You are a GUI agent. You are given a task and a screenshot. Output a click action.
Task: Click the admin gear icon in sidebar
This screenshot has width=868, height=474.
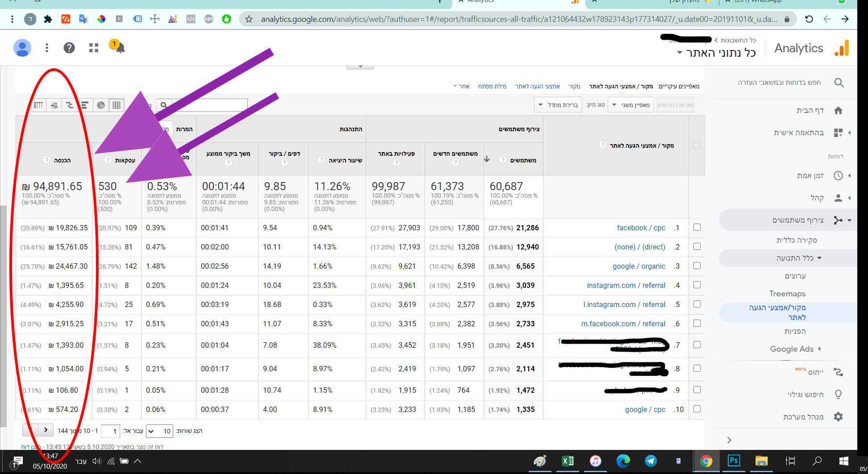(x=839, y=417)
